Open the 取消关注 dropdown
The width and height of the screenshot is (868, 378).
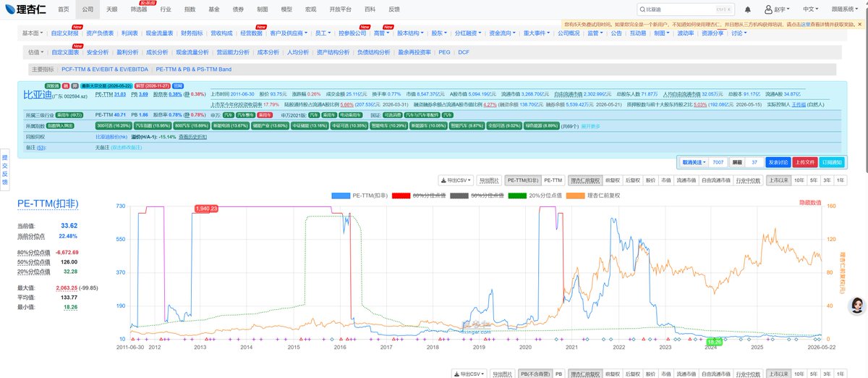tap(692, 162)
